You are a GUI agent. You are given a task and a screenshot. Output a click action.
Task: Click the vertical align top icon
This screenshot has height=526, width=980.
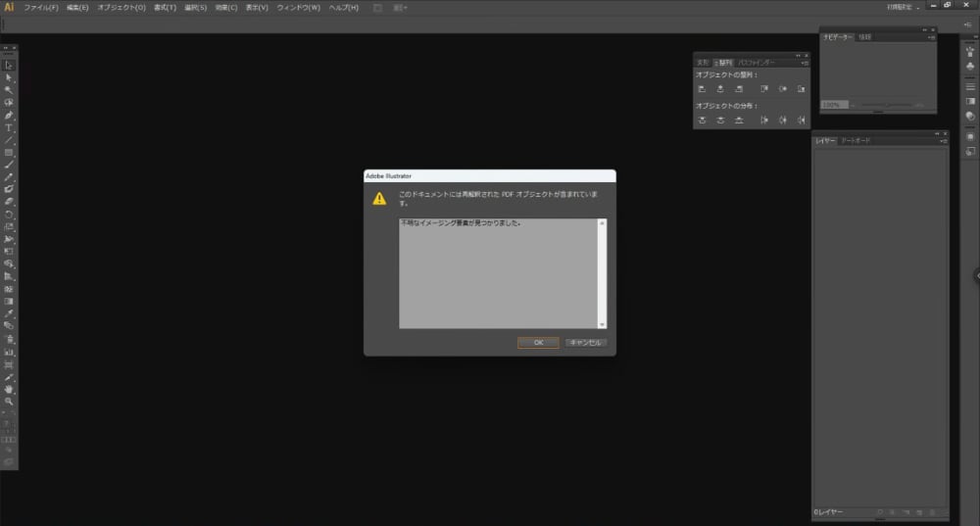(x=762, y=89)
